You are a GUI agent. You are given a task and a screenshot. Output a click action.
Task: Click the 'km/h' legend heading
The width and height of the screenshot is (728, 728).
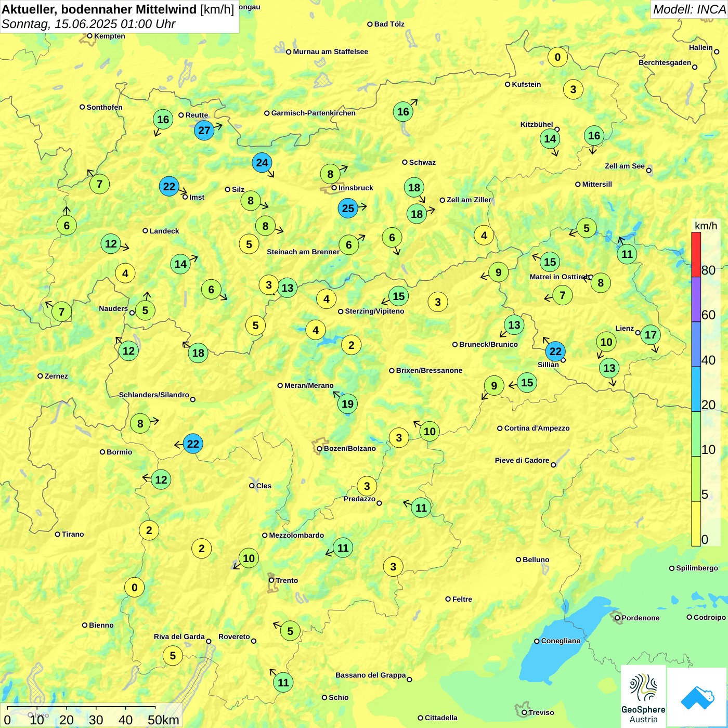click(706, 226)
